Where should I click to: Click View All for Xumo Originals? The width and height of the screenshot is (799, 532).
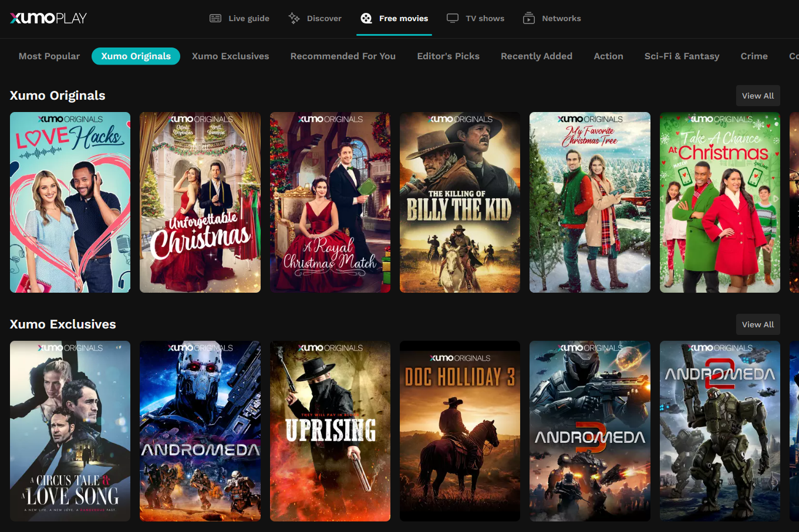(758, 95)
